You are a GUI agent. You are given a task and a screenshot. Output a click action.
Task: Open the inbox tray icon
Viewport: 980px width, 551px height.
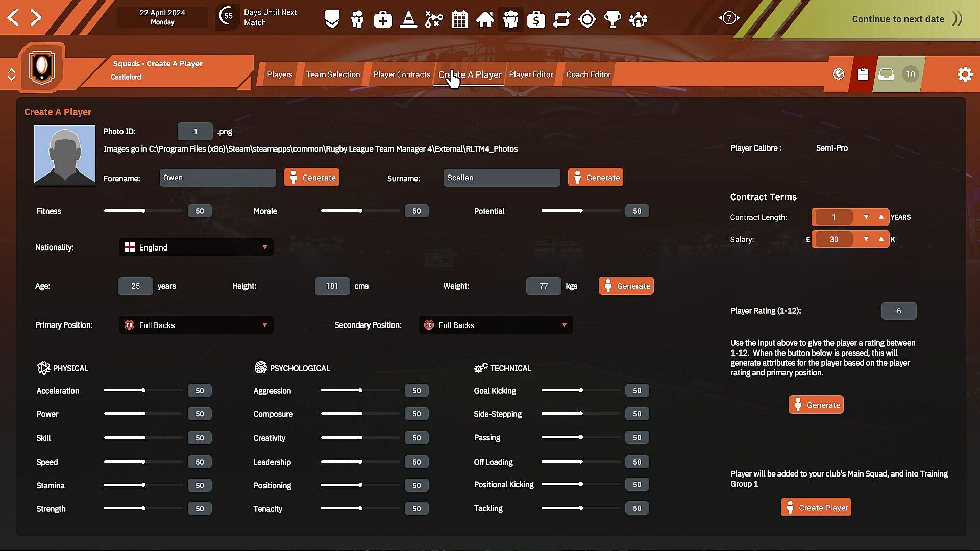(886, 74)
